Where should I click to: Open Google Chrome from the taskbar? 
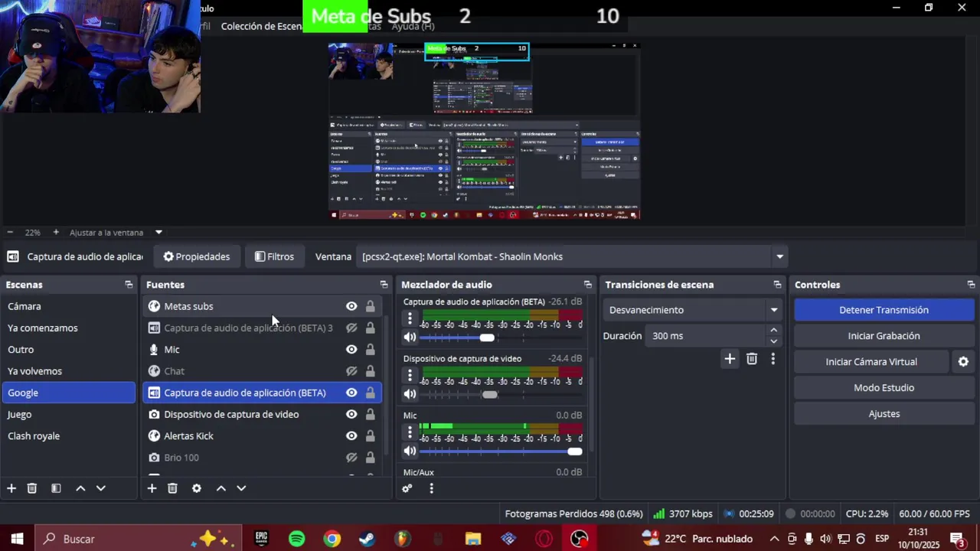[332, 539]
